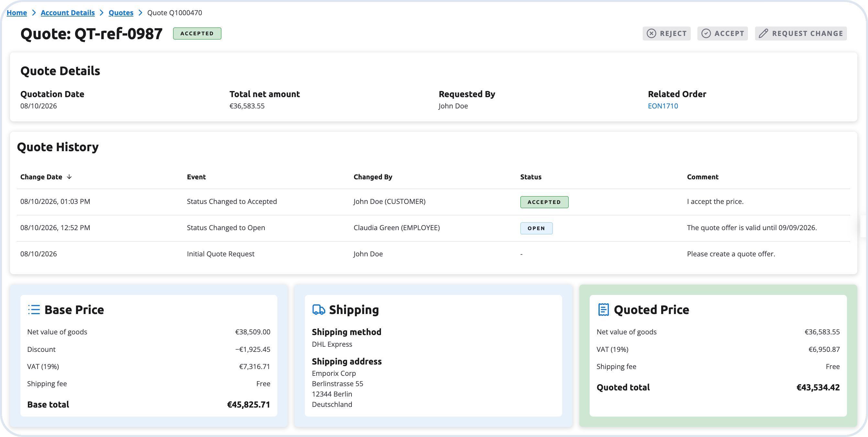Click the 'Quote Details' heading
868x437 pixels.
(x=60, y=71)
